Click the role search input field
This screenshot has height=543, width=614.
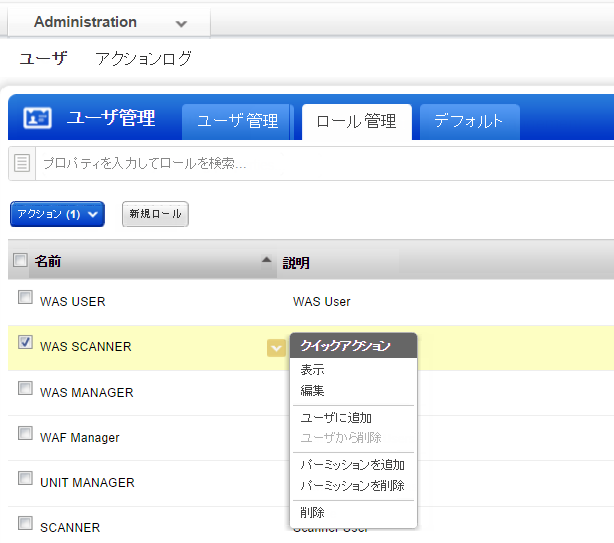tap(320, 163)
